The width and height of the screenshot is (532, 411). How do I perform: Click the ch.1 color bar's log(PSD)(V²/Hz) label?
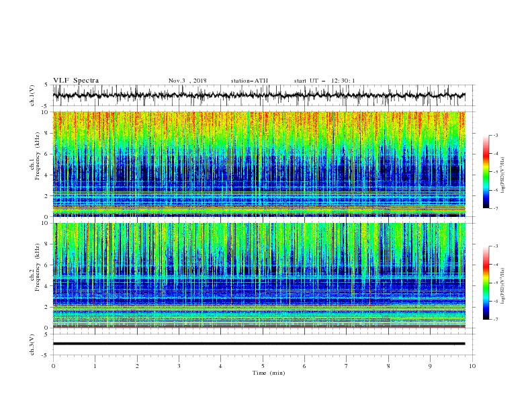coord(503,175)
